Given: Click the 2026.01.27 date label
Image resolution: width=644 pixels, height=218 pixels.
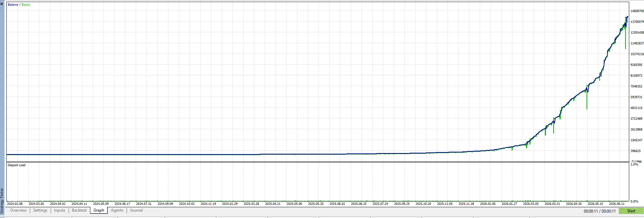Looking at the screenshot, I should 509,204.
